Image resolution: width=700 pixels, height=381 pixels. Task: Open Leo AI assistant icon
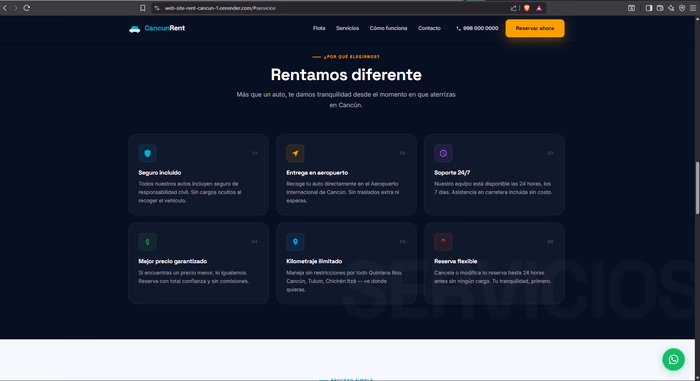click(671, 8)
